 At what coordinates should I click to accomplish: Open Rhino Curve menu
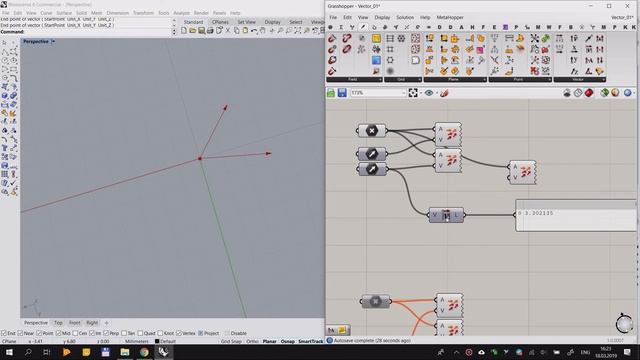click(46, 13)
